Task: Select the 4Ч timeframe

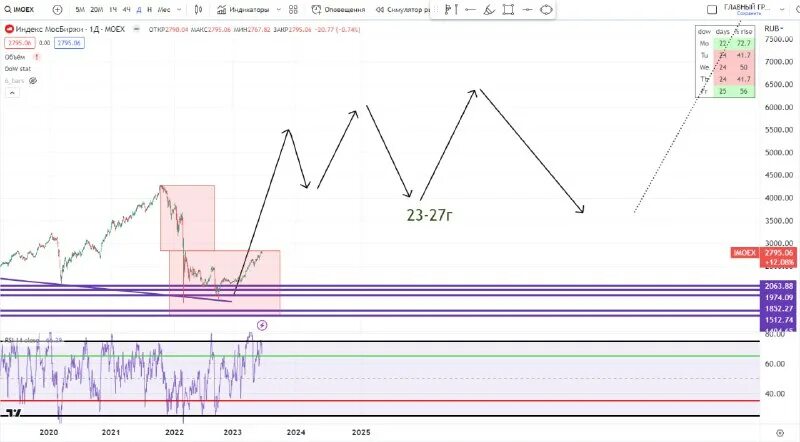Action: (x=127, y=10)
